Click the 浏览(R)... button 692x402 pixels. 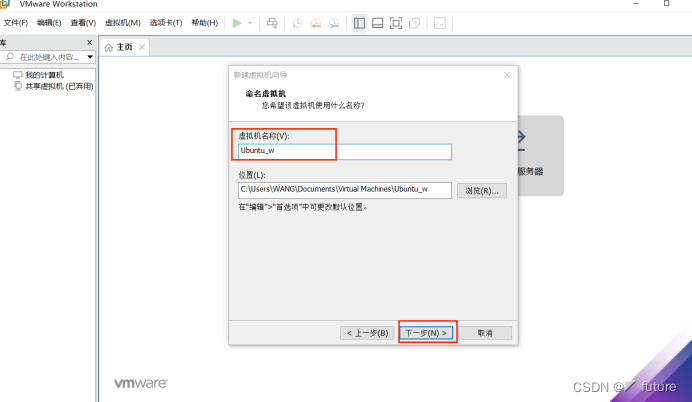pyautogui.click(x=481, y=191)
